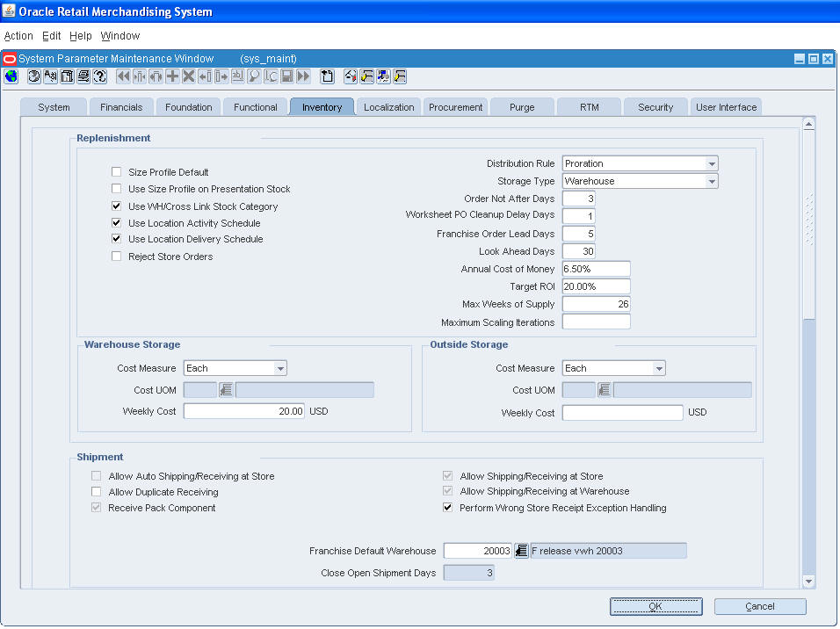Switch to the Functional tab
Viewport: 840px width, 629px height.
point(256,107)
